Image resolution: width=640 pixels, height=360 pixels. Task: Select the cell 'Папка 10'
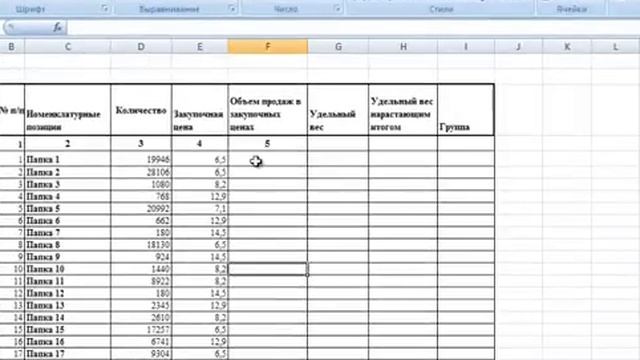coord(68,269)
